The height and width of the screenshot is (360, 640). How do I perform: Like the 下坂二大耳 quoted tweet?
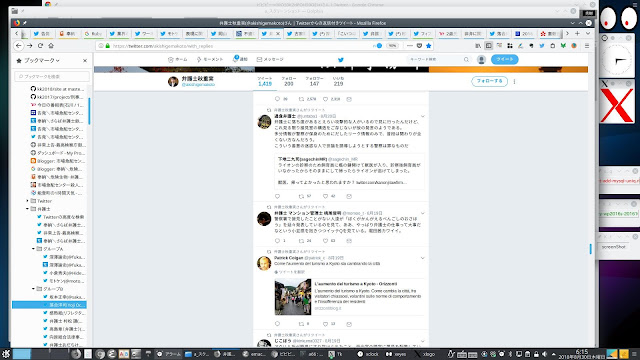click(x=325, y=196)
